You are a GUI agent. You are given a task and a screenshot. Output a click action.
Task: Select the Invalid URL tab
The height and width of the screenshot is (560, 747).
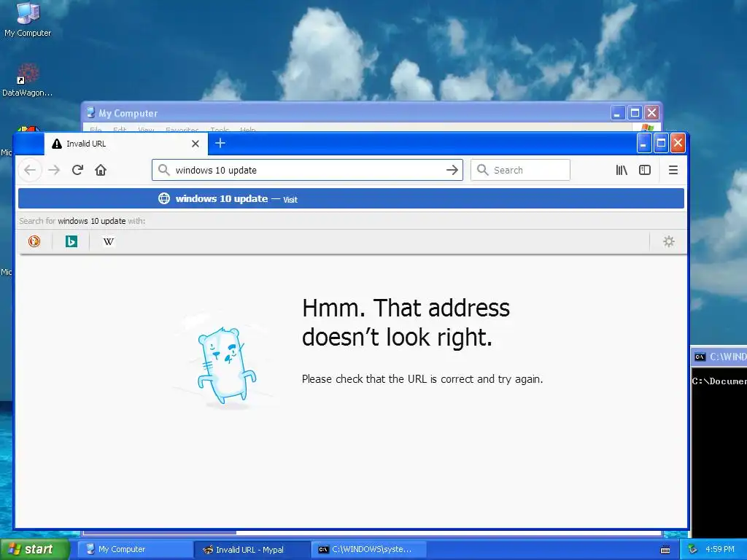click(126, 144)
